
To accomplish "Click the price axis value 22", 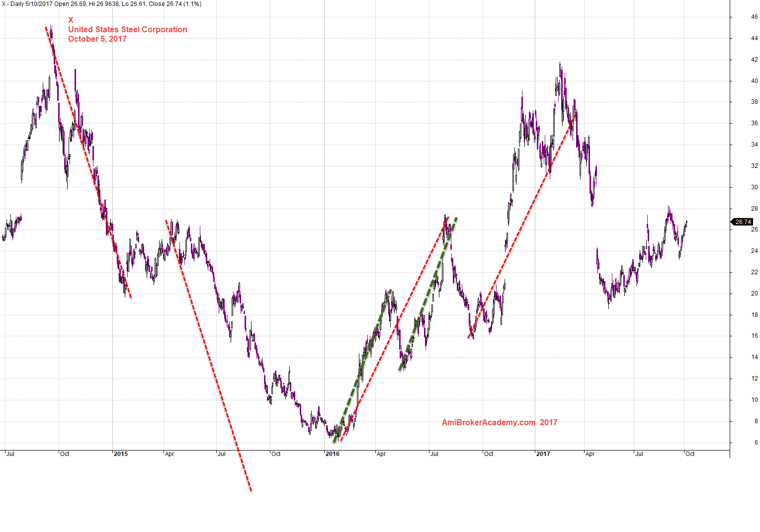I will click(755, 272).
